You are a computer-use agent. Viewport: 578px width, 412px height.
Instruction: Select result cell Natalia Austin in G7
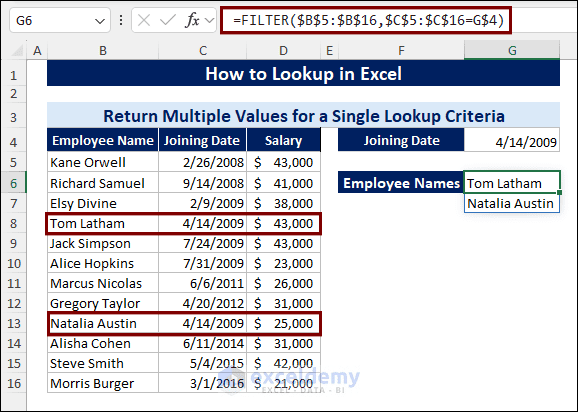[x=512, y=203]
